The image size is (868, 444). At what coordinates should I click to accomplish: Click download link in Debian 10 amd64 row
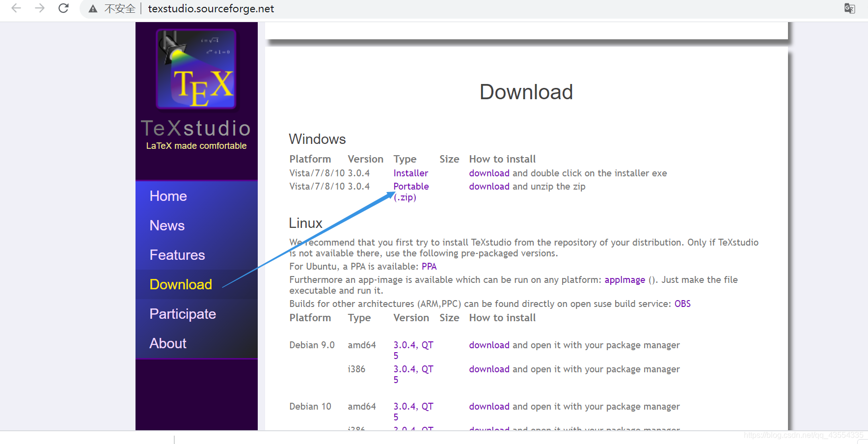[x=489, y=406]
